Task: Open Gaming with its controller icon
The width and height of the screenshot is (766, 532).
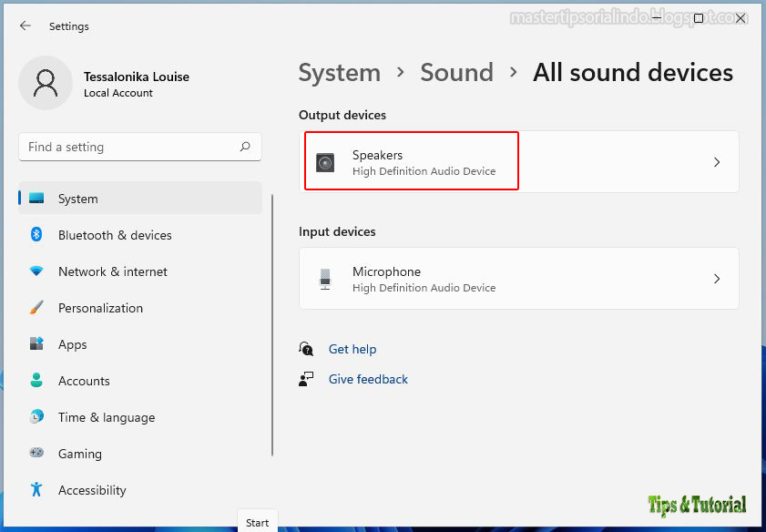Action: click(x=36, y=454)
